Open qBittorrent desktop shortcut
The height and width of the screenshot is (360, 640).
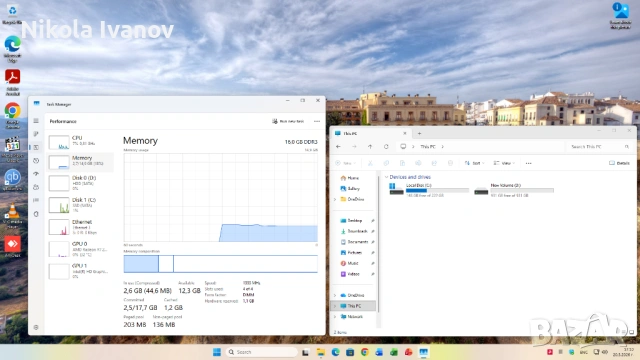click(13, 180)
